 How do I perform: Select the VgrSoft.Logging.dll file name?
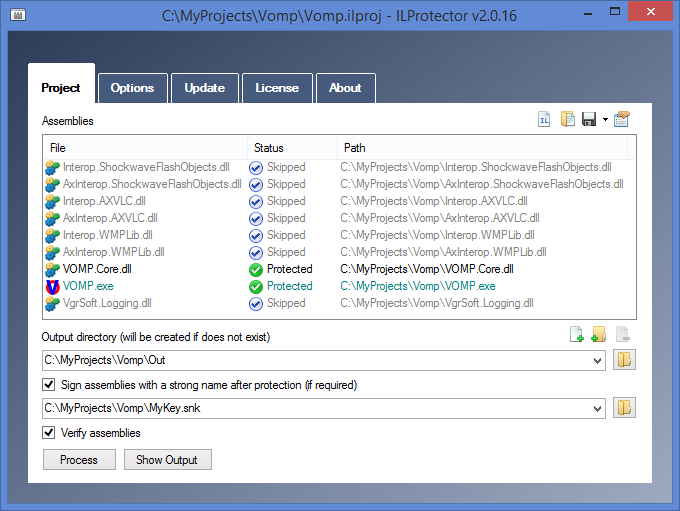point(107,303)
